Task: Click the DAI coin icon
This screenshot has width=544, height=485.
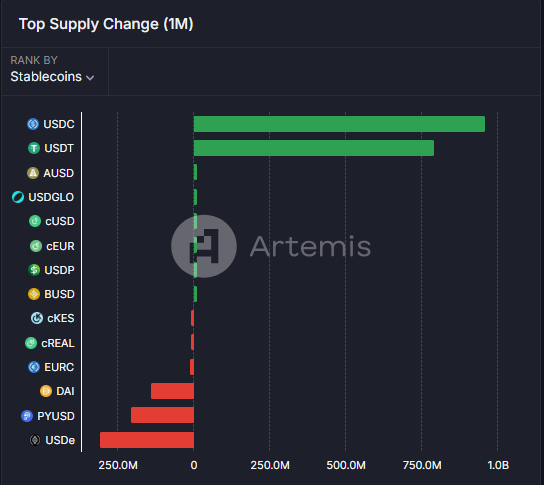Action: click(46, 391)
